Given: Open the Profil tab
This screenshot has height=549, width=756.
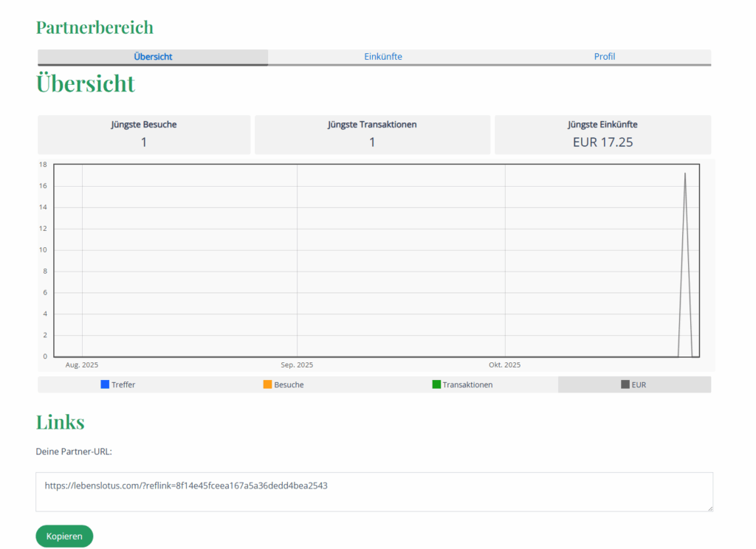Looking at the screenshot, I should [x=605, y=57].
